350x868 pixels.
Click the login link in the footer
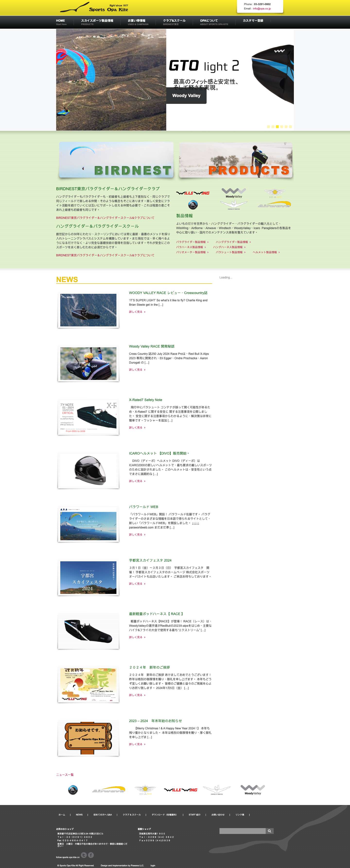coord(153,866)
